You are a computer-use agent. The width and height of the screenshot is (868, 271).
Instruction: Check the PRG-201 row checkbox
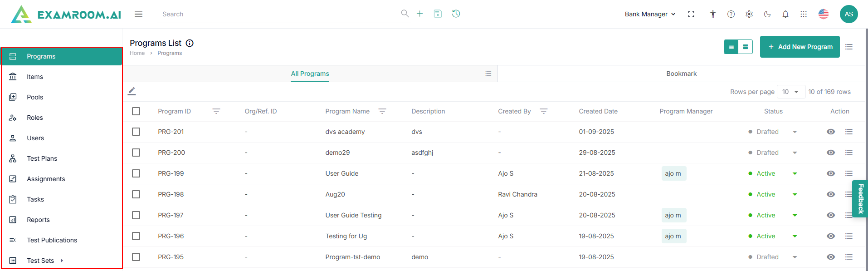tap(136, 132)
